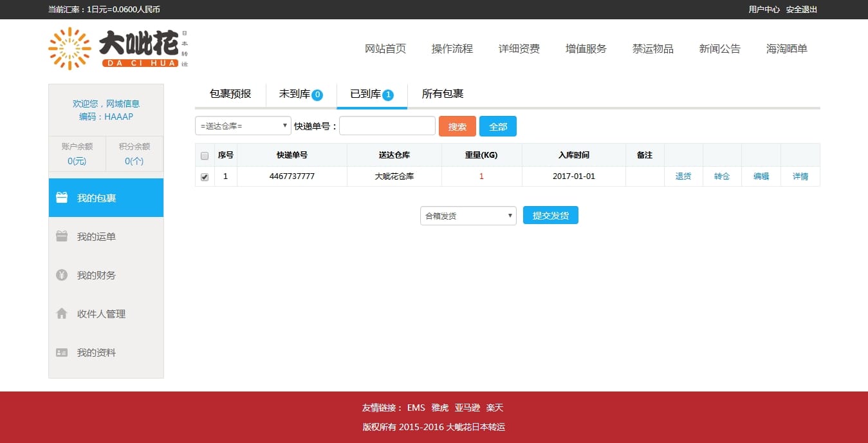Screen dimensions: 868x443
Task: Open the 合箱发货 shipping method dropdown
Action: click(468, 216)
